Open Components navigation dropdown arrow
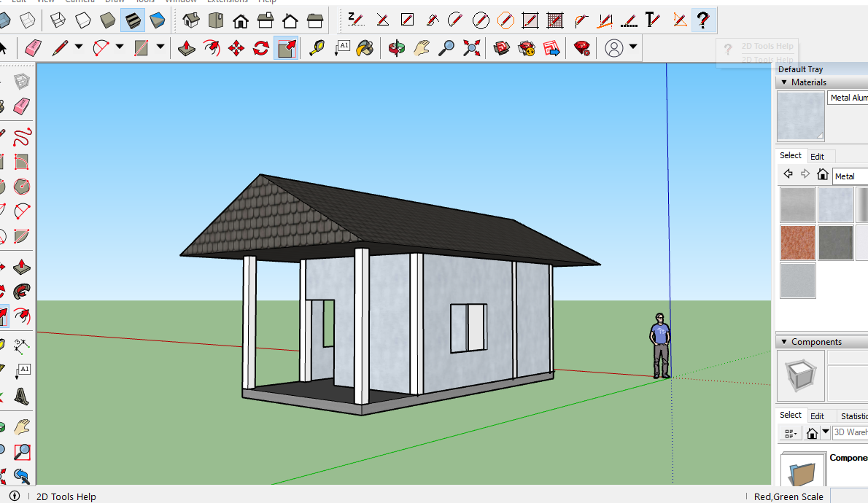 click(826, 432)
